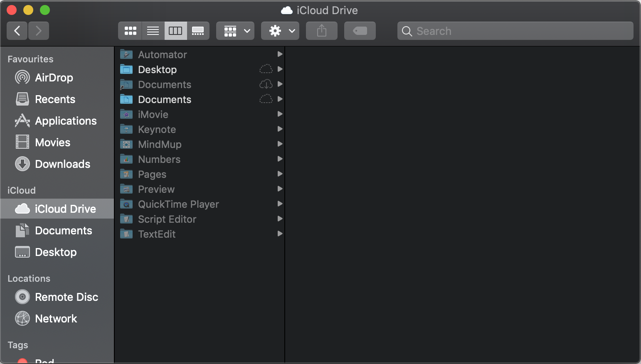641x364 pixels.
Task: Select the QuickTime Player folder icon
Action: coord(126,204)
